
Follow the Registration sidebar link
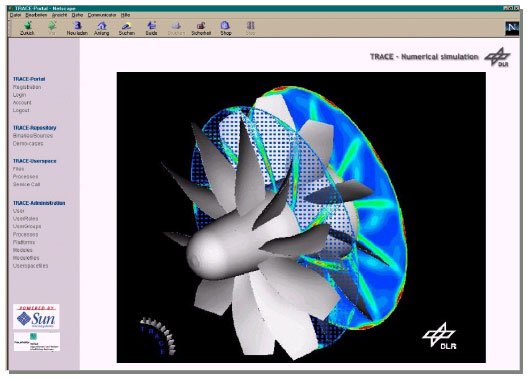point(27,87)
